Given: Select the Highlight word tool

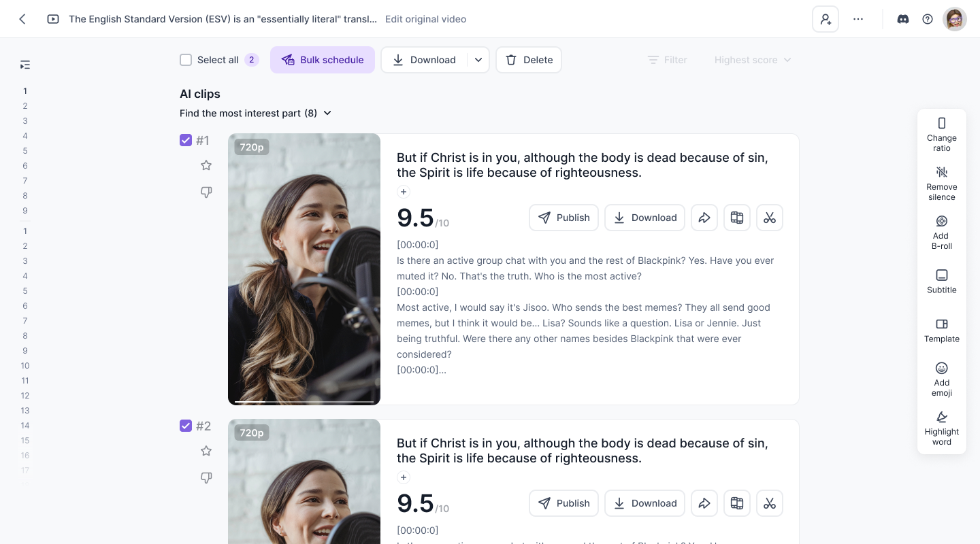Looking at the screenshot, I should 942,428.
